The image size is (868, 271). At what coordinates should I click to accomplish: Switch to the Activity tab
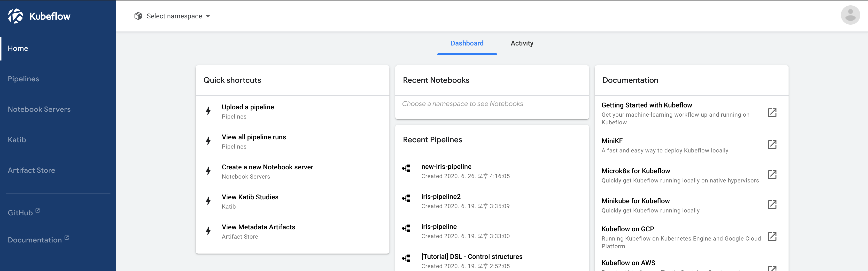coord(522,43)
